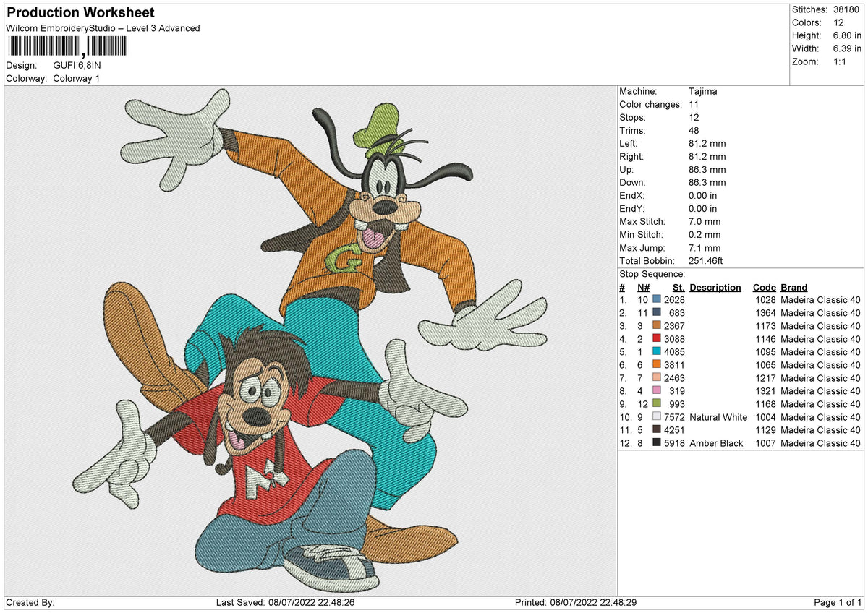Screen dimensions: 868x613
Task: Click the 'Description' column header
Action: pos(715,287)
